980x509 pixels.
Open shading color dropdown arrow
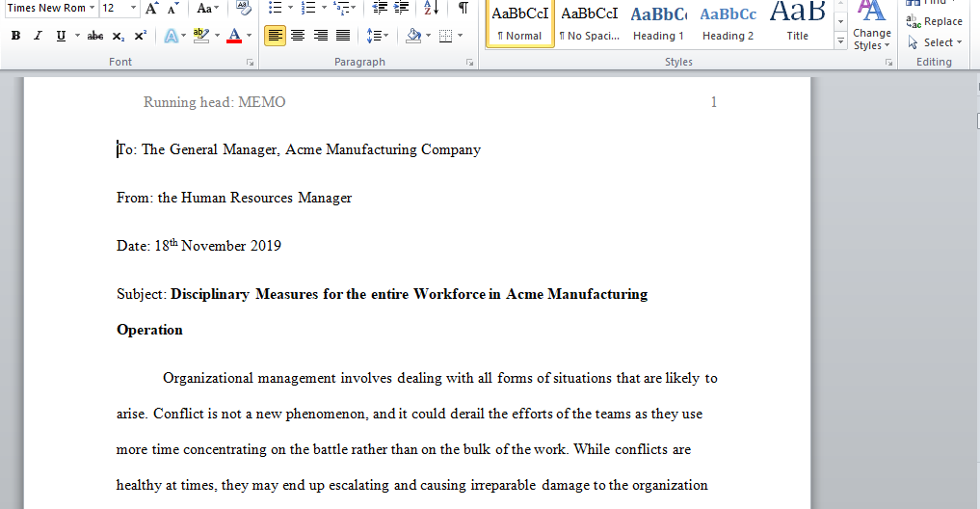tap(428, 36)
